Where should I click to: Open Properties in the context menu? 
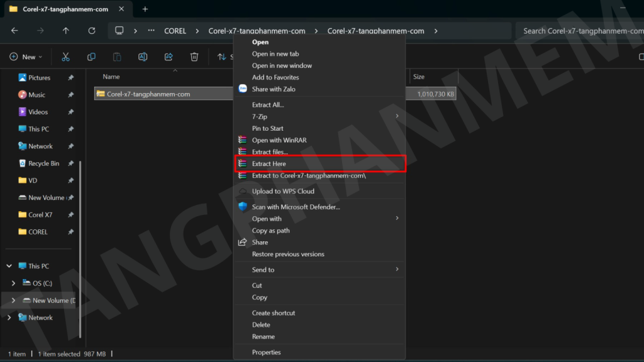pos(266,353)
